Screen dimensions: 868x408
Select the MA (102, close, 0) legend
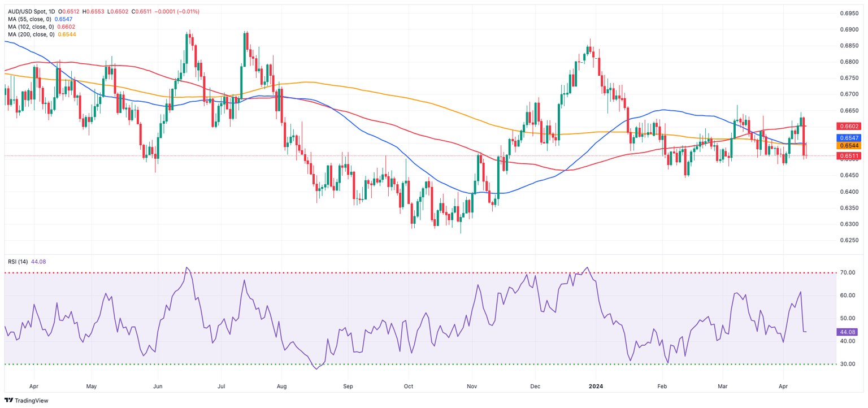pos(32,27)
